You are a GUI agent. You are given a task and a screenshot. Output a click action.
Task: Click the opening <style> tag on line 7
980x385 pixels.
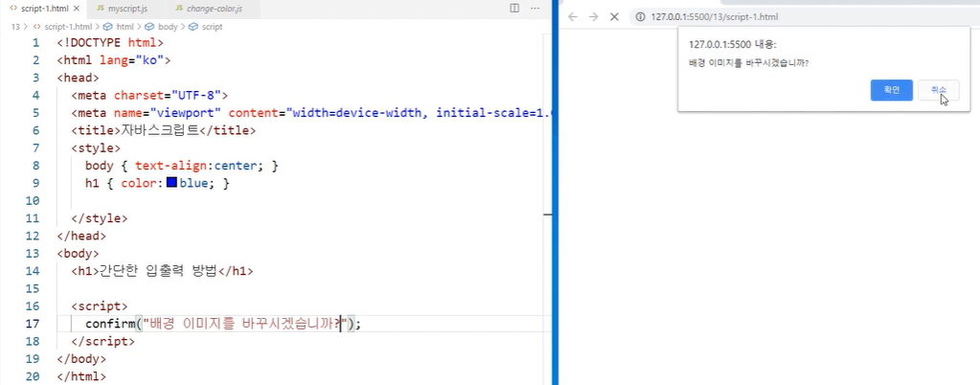(x=96, y=148)
